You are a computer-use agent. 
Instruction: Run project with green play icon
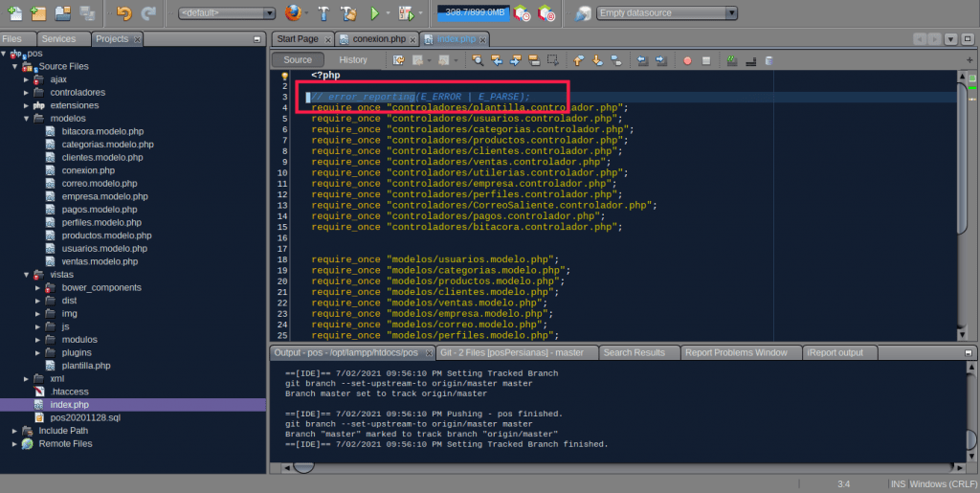coord(375,13)
